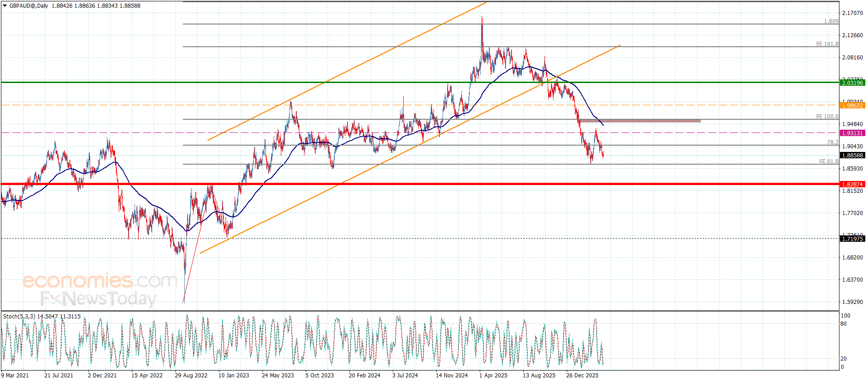Click the 1 Apr 2025 date label
Screen dimensions: 868x381
[x=493, y=375]
